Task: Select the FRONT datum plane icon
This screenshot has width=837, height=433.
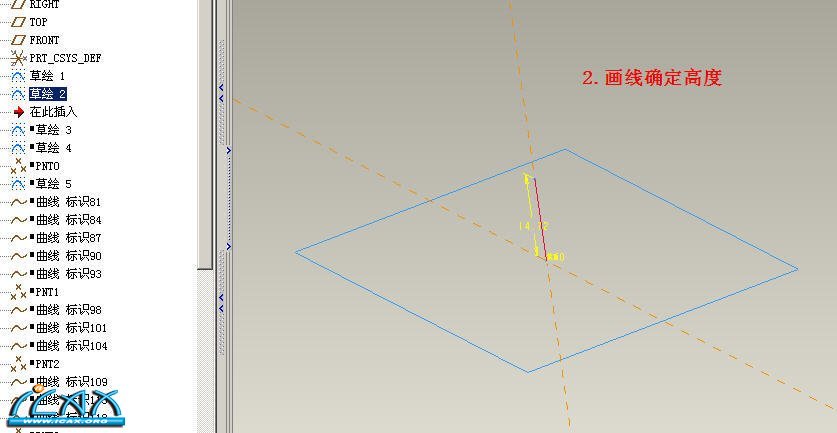Action: click(19, 40)
